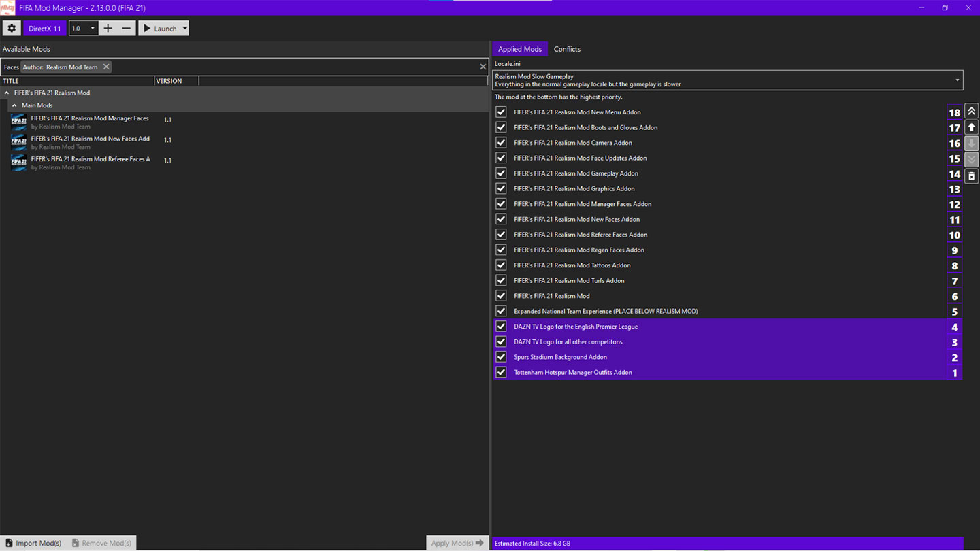Switch to the Conflicts tab

[567, 49]
